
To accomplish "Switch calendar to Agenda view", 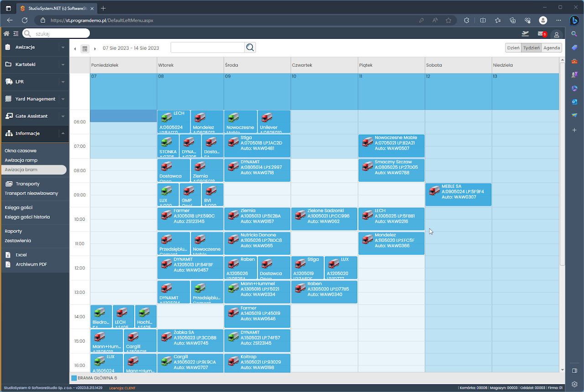I will coord(552,48).
